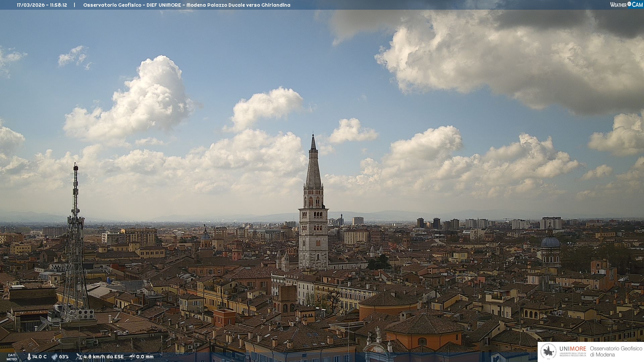The height and width of the screenshot is (362, 644).
Task: Click the humidity water drops icon
Action: point(54,357)
